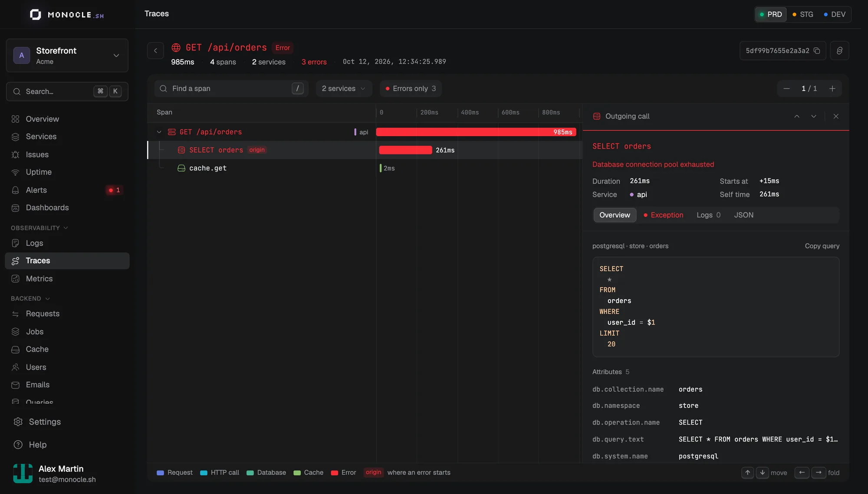Focus the Find a span input
This screenshot has width=868, height=494.
[x=231, y=88]
